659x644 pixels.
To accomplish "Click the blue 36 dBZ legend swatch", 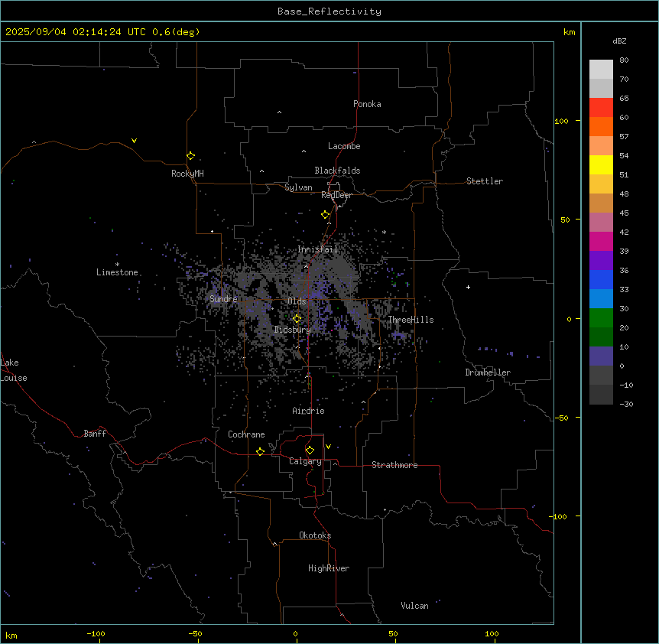I will (601, 279).
